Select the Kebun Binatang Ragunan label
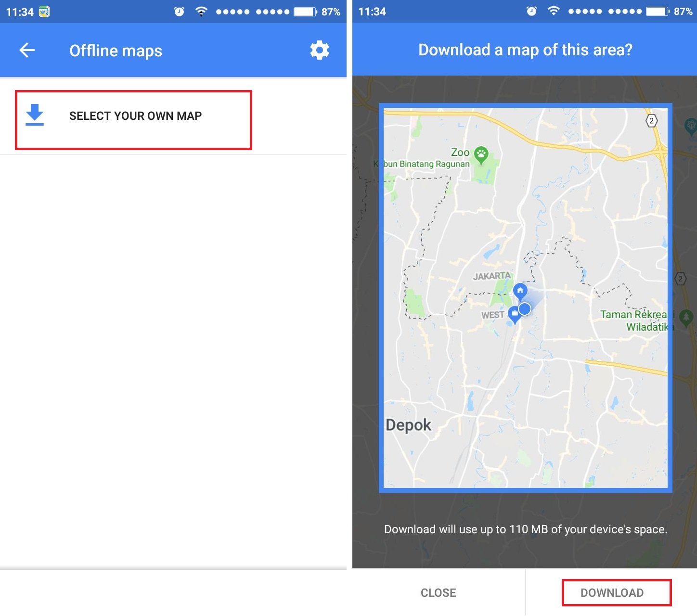697x616 pixels. pyautogui.click(x=422, y=164)
